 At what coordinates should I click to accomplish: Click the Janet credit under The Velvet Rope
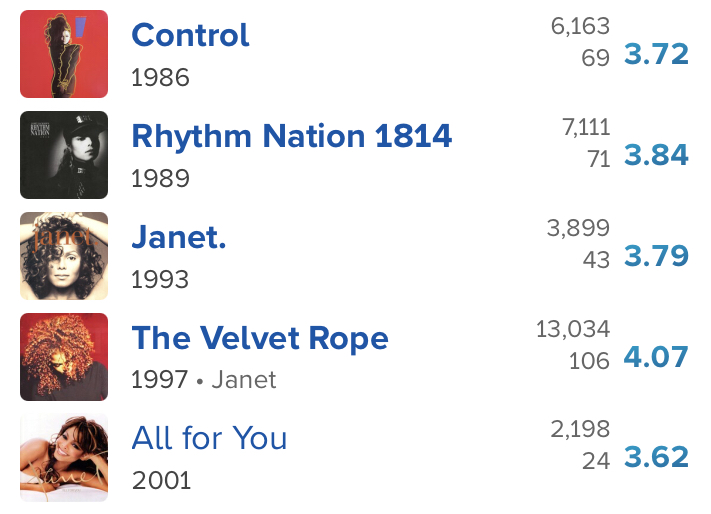[244, 380]
